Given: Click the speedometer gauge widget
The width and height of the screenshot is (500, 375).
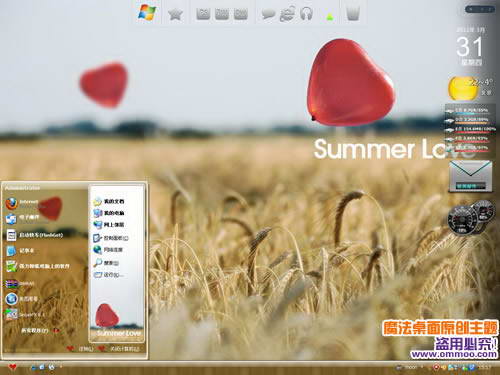Looking at the screenshot, I should pos(471,218).
